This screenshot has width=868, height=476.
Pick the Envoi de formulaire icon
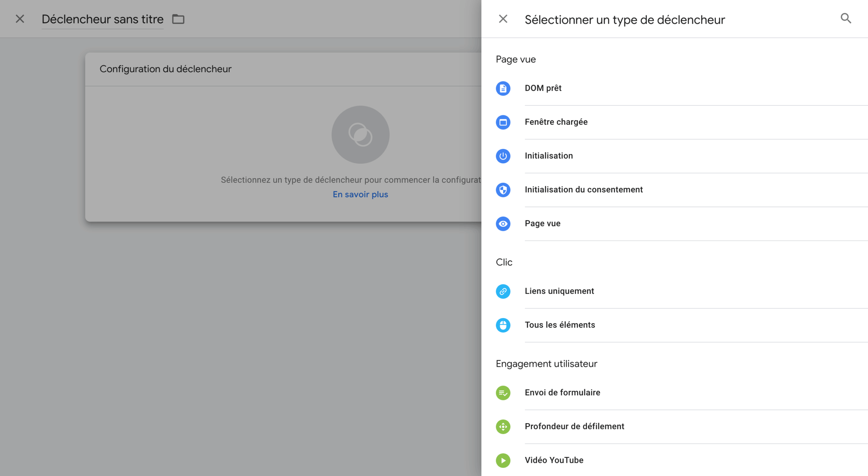click(x=503, y=393)
